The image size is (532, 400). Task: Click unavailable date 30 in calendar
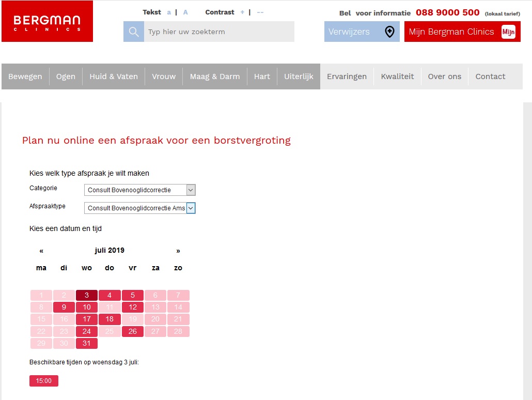pyautogui.click(x=64, y=343)
